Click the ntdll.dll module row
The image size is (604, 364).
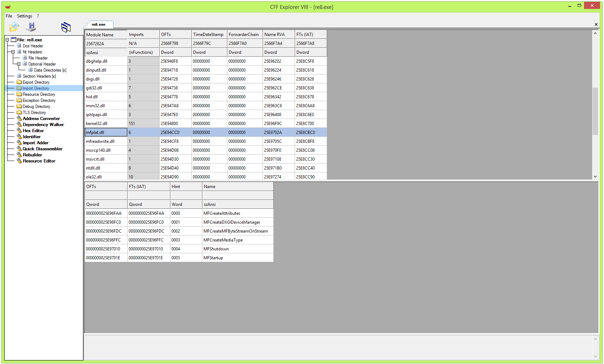tap(206, 168)
